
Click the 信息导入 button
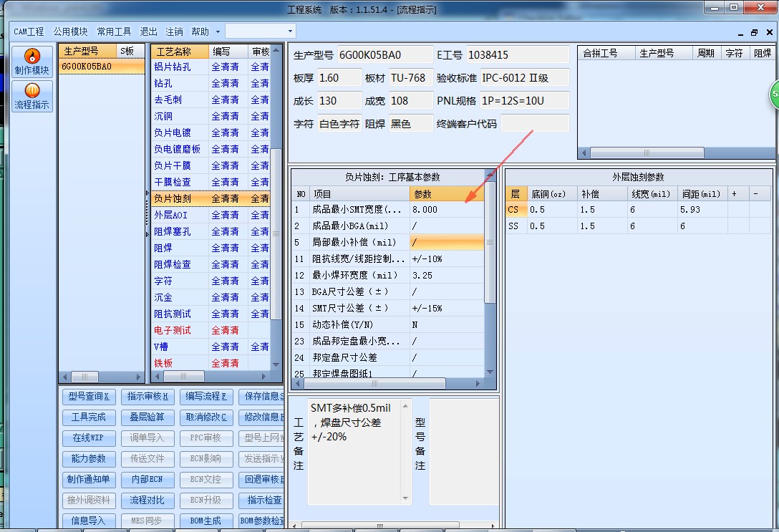tap(89, 521)
